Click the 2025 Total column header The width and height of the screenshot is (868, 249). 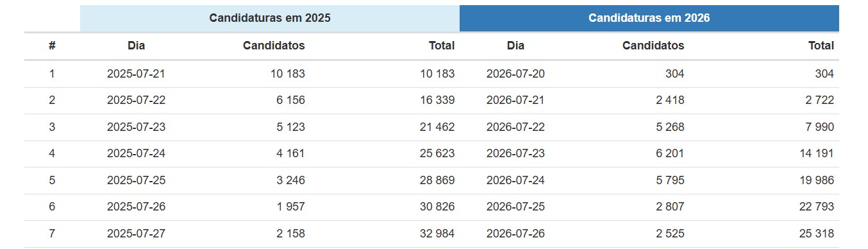442,46
